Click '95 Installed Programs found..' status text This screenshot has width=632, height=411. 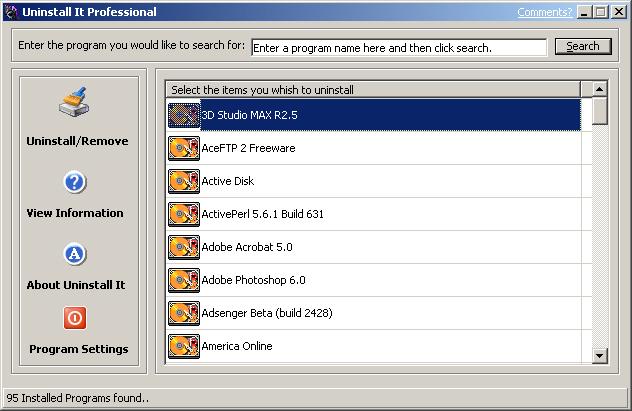pyautogui.click(x=77, y=398)
